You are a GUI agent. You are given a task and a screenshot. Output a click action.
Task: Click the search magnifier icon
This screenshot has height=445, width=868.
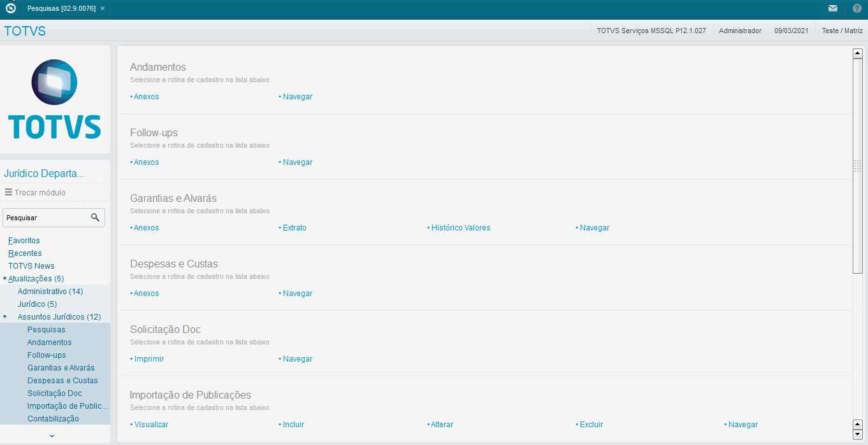tap(95, 217)
